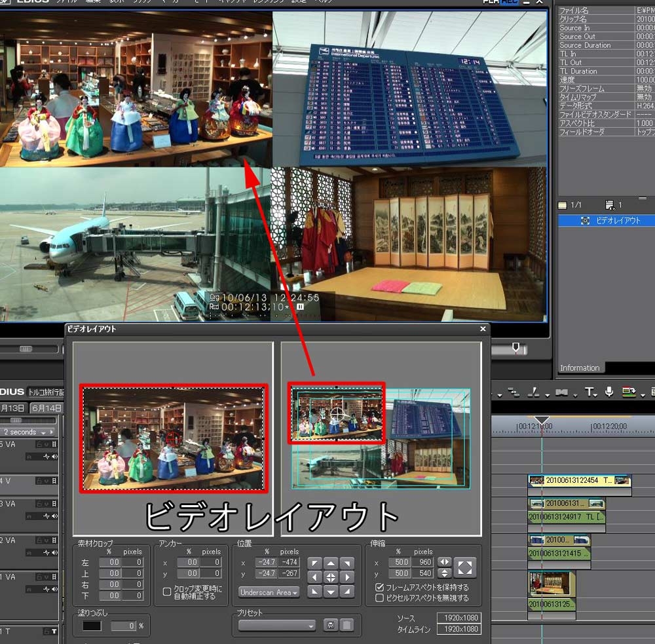Click the 塗りつぶし black color swatch

(92, 626)
